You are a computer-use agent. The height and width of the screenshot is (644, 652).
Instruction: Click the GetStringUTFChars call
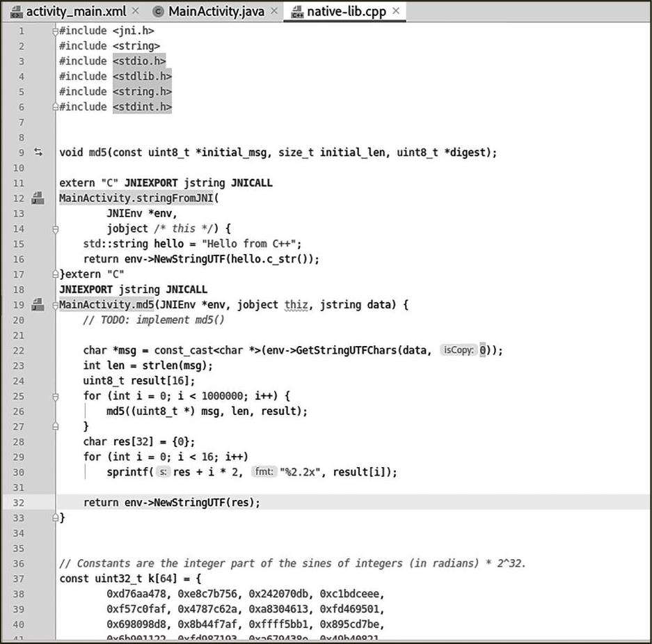346,350
